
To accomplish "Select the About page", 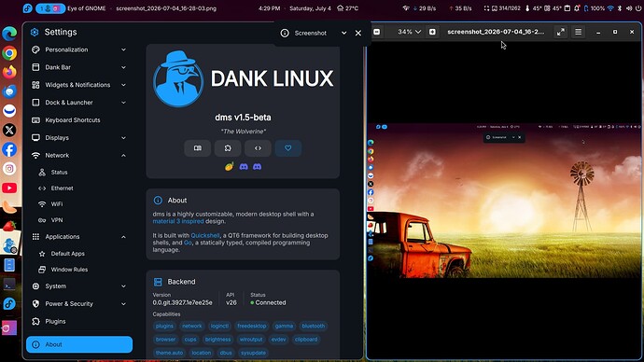I will [79, 344].
